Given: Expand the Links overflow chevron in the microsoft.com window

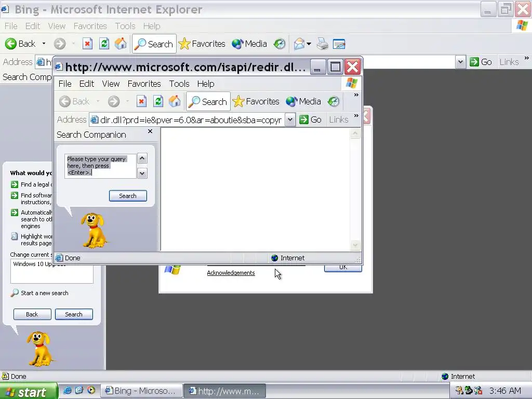Looking at the screenshot, I should [356, 116].
